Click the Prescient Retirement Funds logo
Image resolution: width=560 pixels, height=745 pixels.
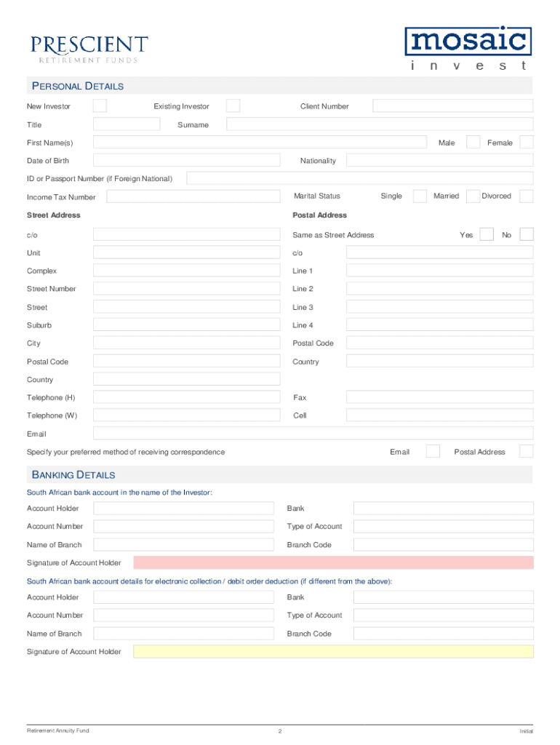point(89,49)
